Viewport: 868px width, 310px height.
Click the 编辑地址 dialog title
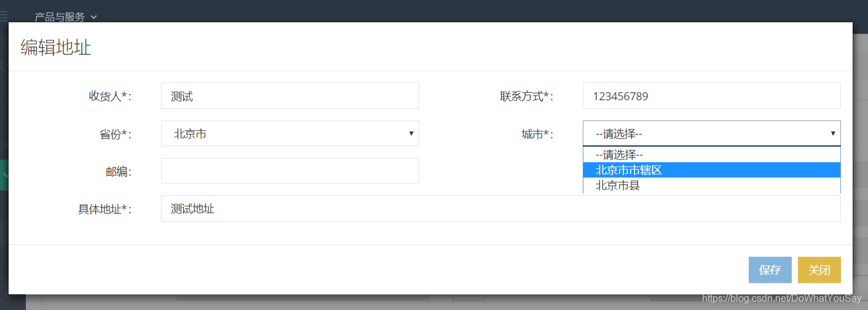[56, 47]
